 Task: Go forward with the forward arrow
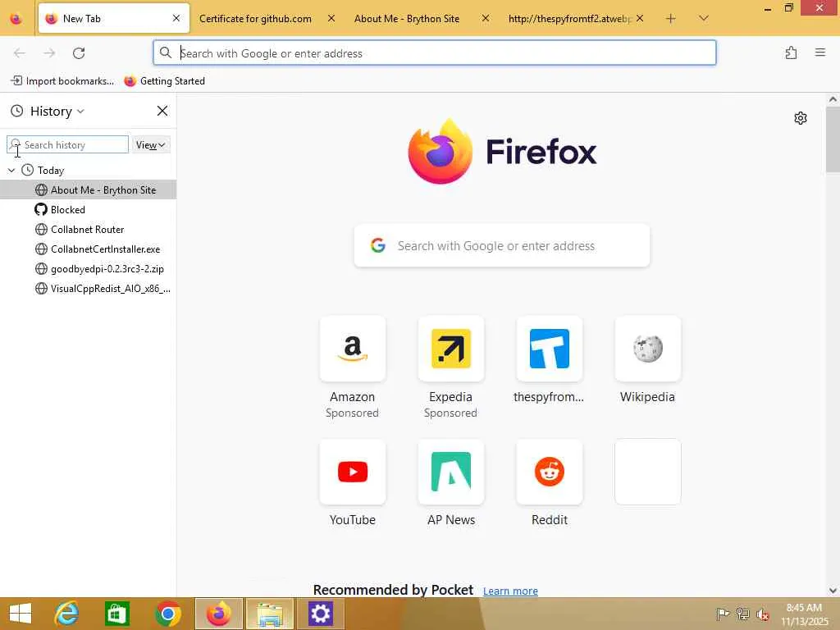point(49,53)
